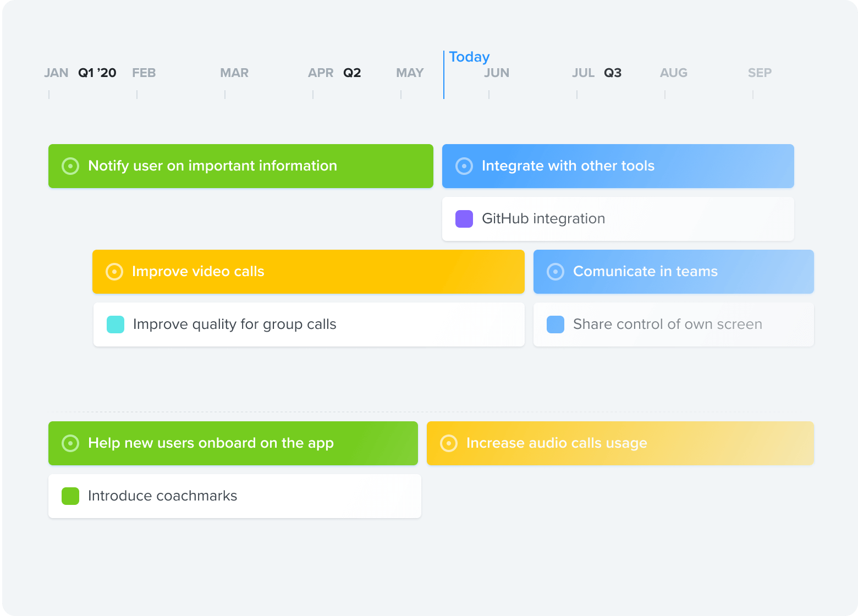Click the Q1 '20 quarter label
The height and width of the screenshot is (616, 858).
pos(97,73)
